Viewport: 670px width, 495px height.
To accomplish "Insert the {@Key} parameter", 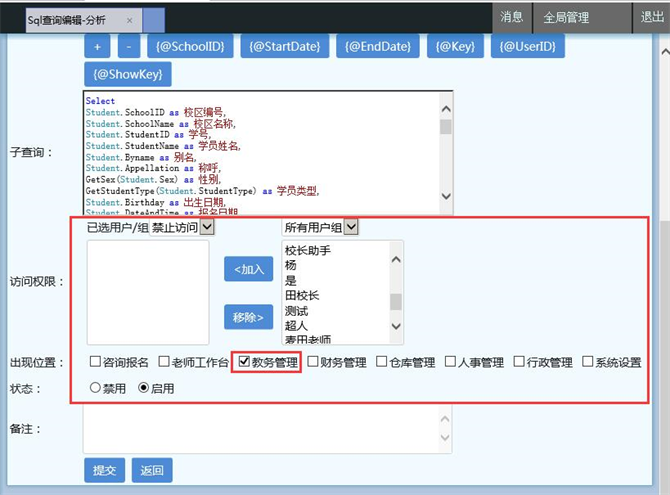I will [x=455, y=46].
